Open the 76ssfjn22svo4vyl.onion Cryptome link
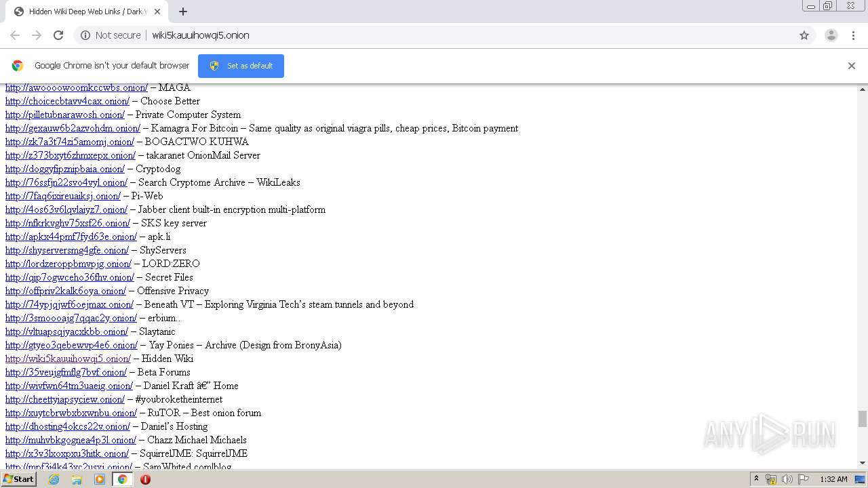 click(x=66, y=182)
